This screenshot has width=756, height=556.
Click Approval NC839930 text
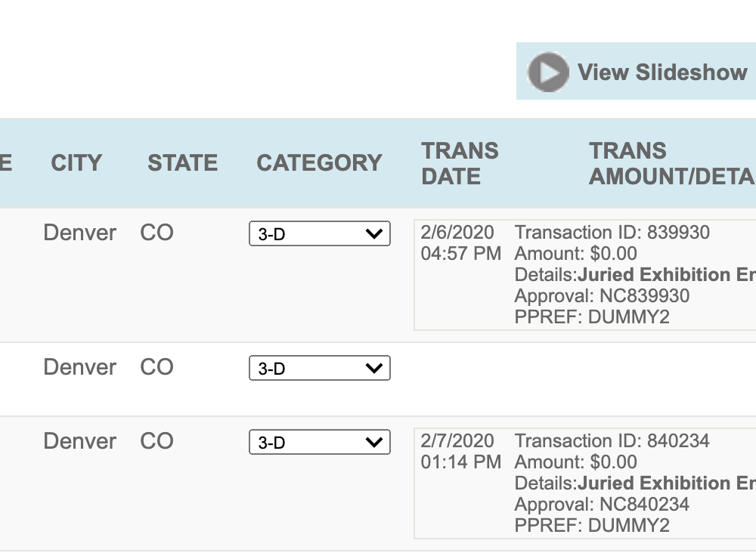[x=603, y=296]
